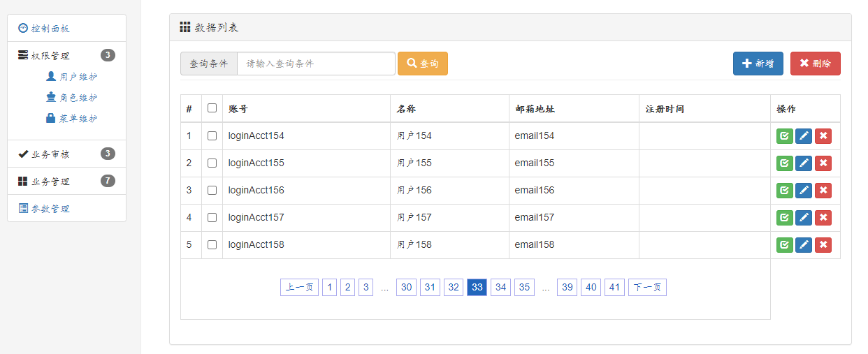Edit the loginAcct156 row with pencil icon

pyautogui.click(x=804, y=190)
